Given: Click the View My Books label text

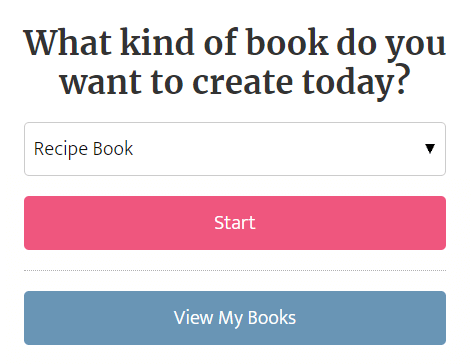Looking at the screenshot, I should [235, 318].
